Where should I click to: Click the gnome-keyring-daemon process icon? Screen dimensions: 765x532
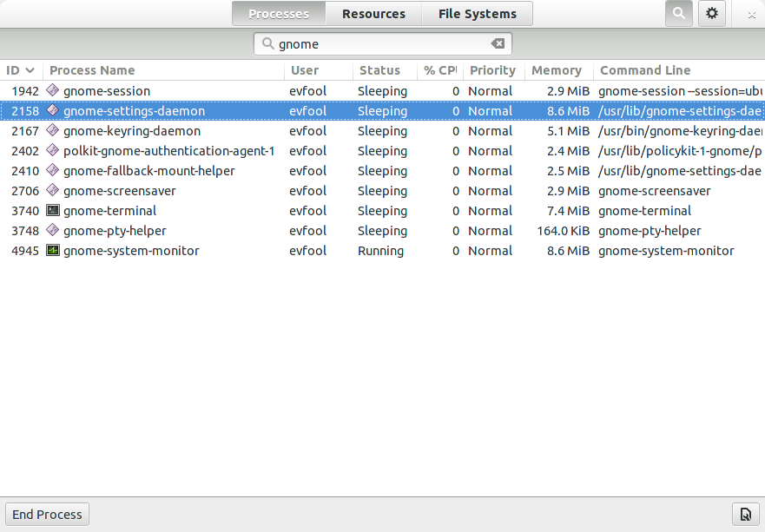[53, 130]
